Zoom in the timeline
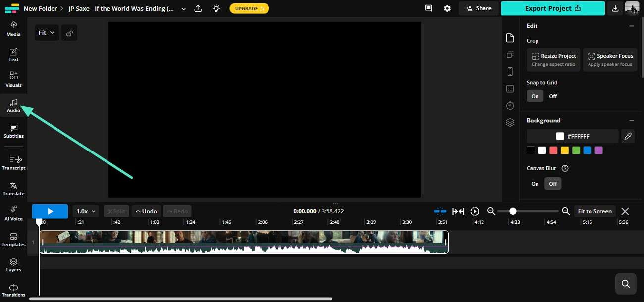This screenshot has width=644, height=302. pyautogui.click(x=566, y=211)
